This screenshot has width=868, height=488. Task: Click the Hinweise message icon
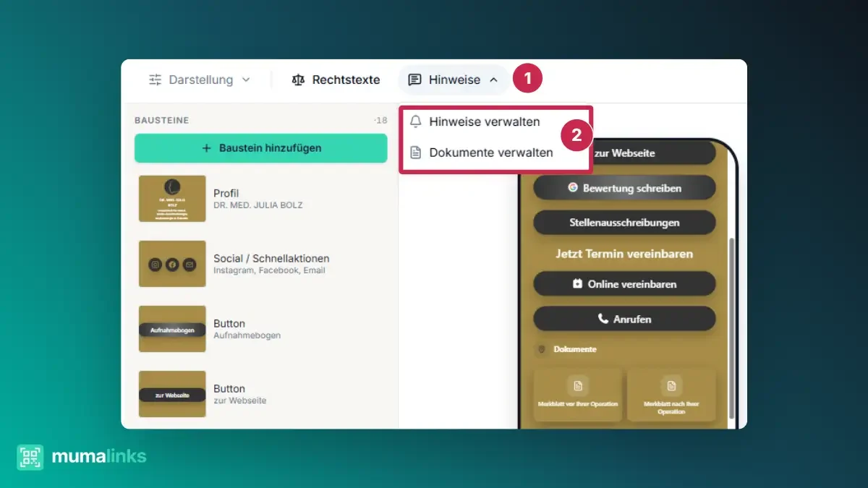pyautogui.click(x=414, y=80)
